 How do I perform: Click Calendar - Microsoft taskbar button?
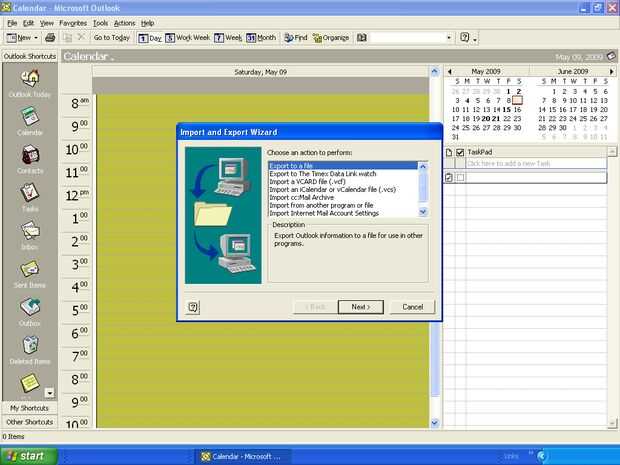coord(242,457)
